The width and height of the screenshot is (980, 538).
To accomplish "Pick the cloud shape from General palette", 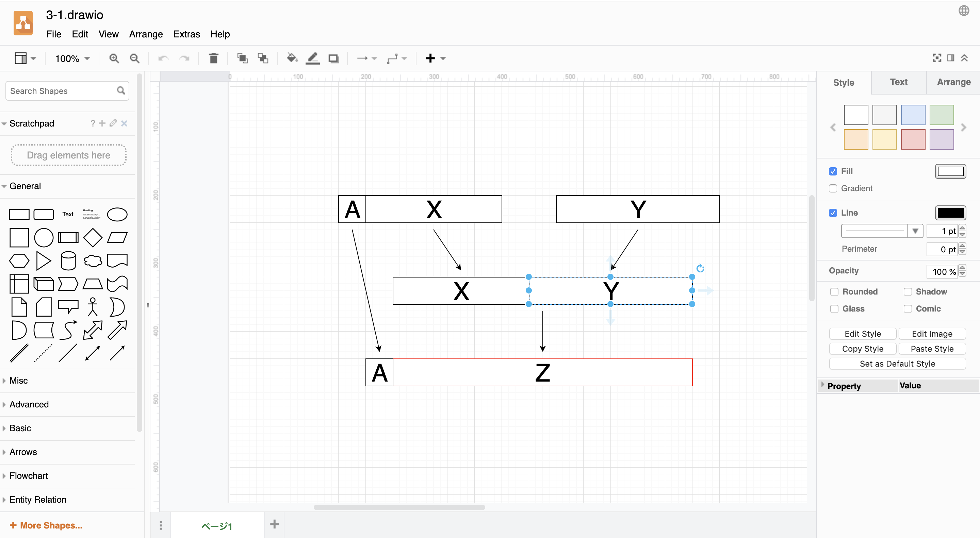I will pos(93,261).
